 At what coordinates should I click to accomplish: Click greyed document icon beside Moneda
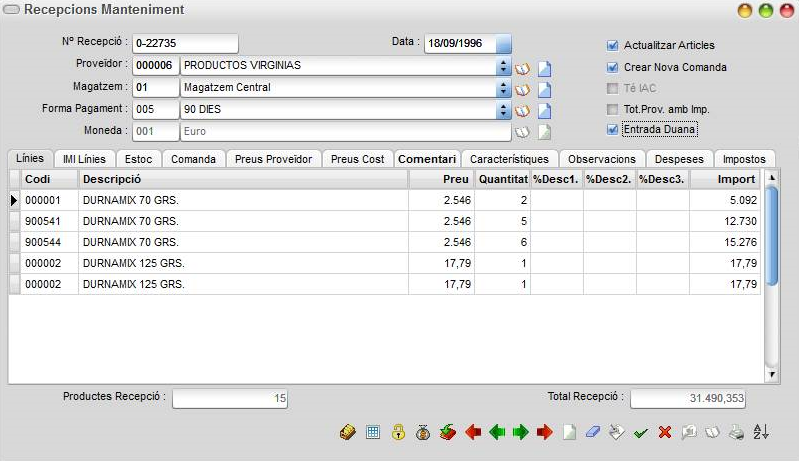pos(544,132)
